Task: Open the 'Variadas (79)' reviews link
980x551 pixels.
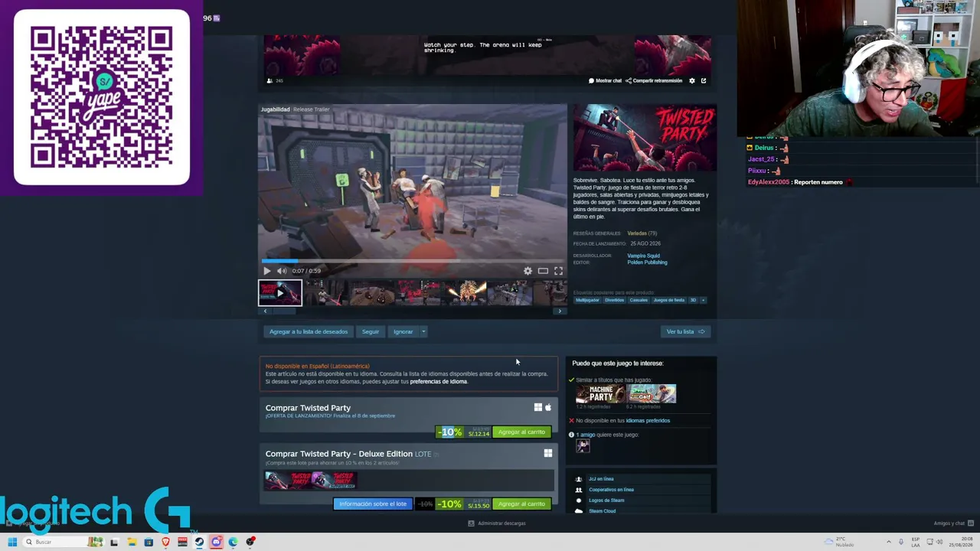Action: point(642,233)
